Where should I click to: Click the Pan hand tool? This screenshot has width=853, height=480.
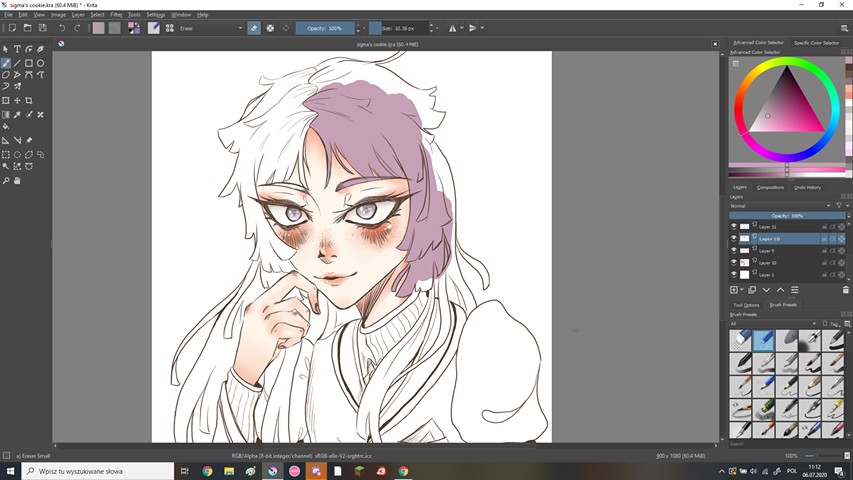(17, 181)
